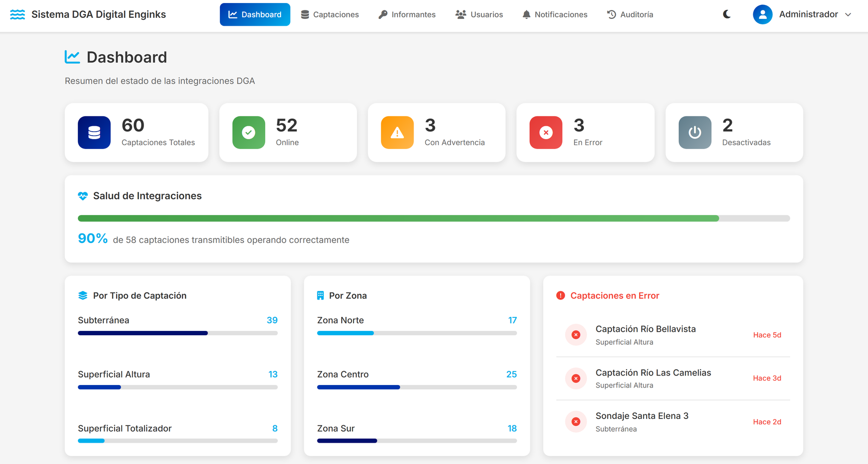The height and width of the screenshot is (464, 868).
Task: Click the green Online checkmark icon
Action: point(249,133)
